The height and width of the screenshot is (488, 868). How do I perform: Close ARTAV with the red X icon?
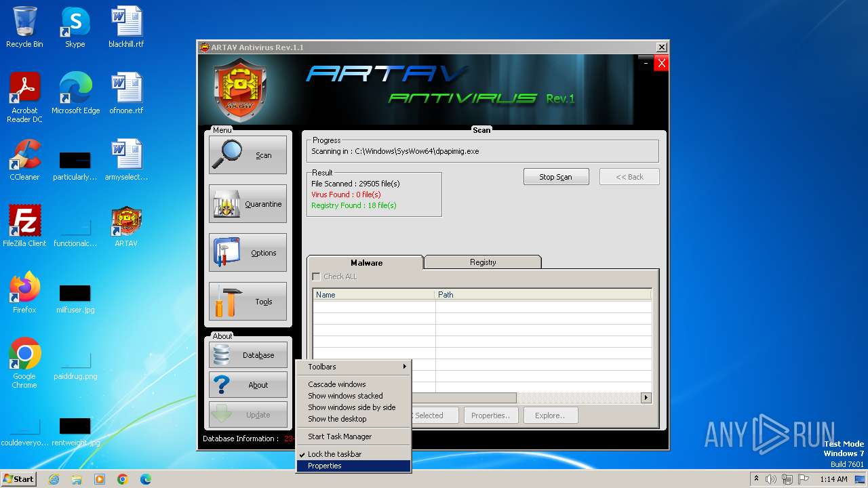pos(662,63)
